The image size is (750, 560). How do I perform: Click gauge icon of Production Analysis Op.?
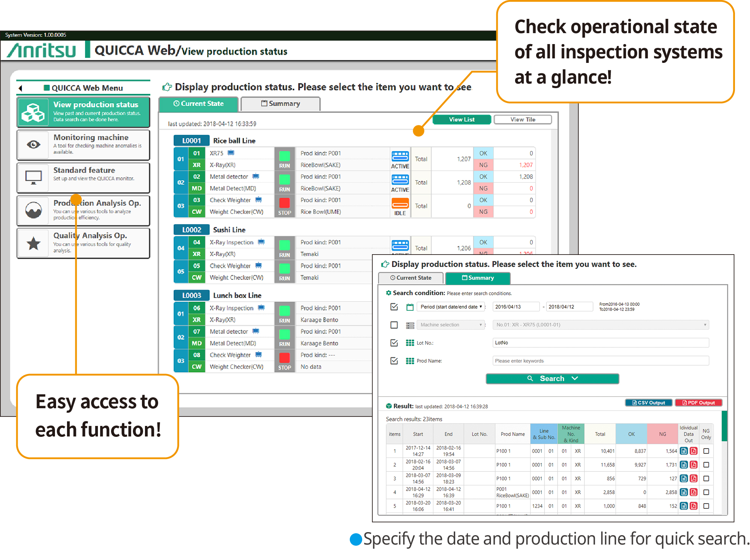(34, 210)
